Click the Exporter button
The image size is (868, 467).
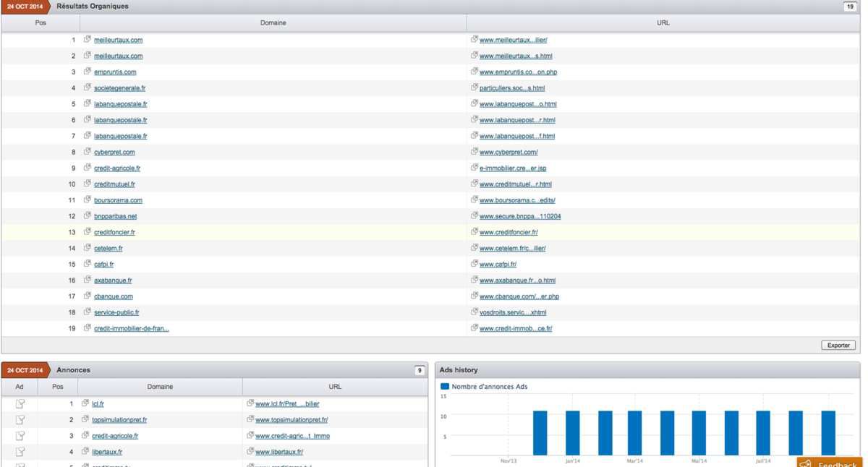click(x=838, y=345)
